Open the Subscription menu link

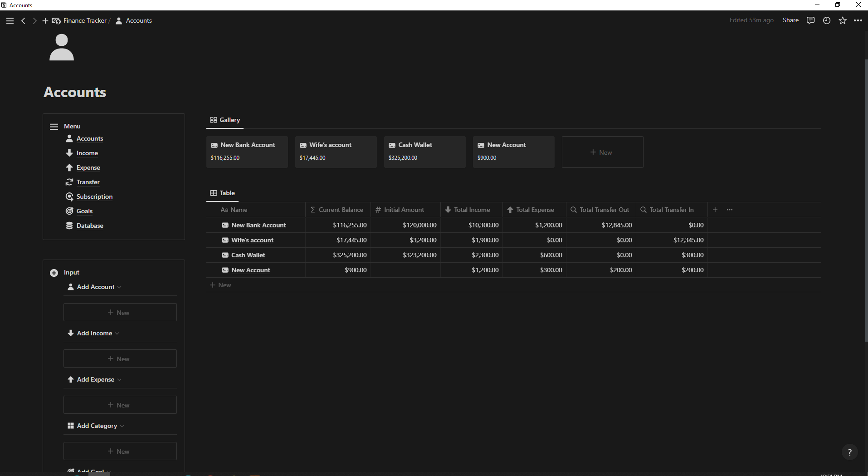coord(94,197)
